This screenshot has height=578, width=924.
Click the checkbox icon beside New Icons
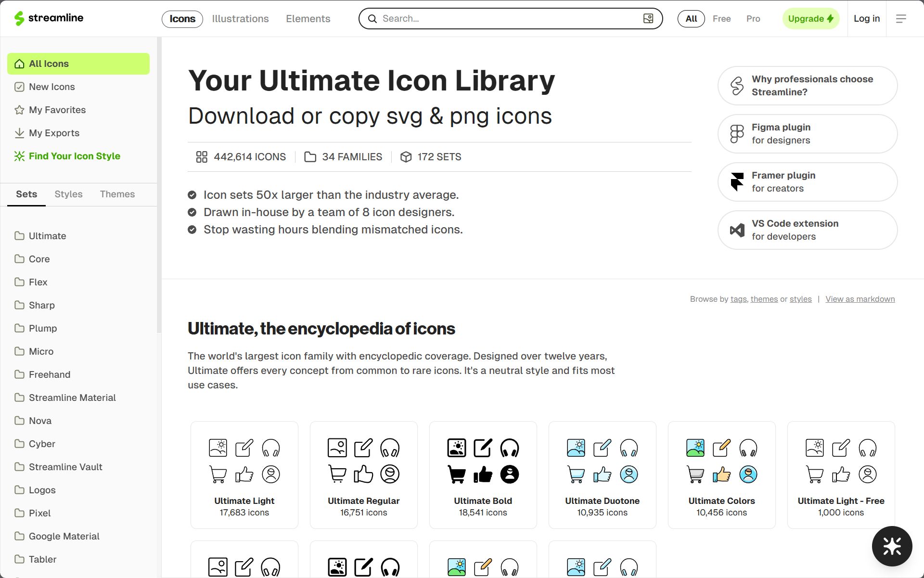[x=19, y=87]
